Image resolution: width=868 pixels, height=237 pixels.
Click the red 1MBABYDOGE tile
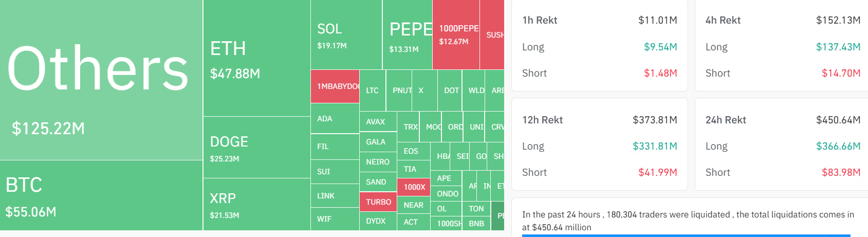[x=335, y=86]
